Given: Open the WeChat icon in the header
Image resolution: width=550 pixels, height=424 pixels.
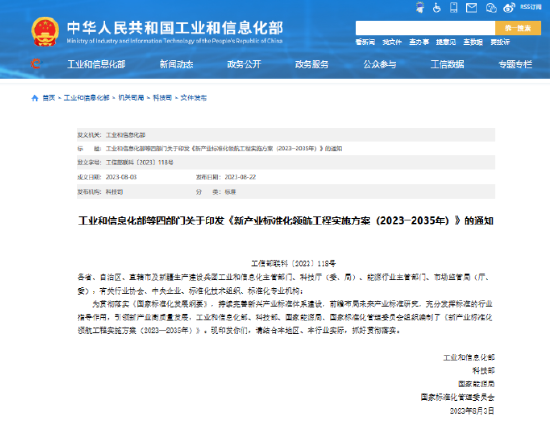Looking at the screenshot, I should tap(491, 7).
